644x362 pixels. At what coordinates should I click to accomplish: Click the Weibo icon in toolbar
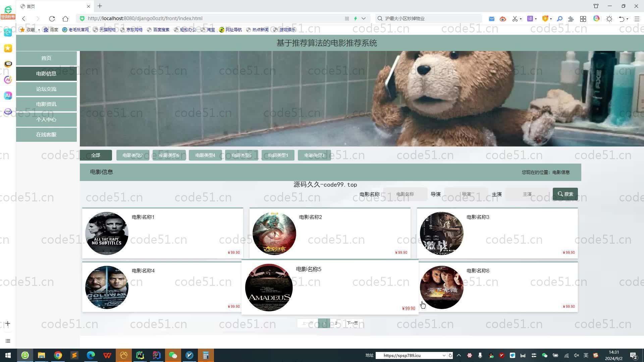pos(502,19)
